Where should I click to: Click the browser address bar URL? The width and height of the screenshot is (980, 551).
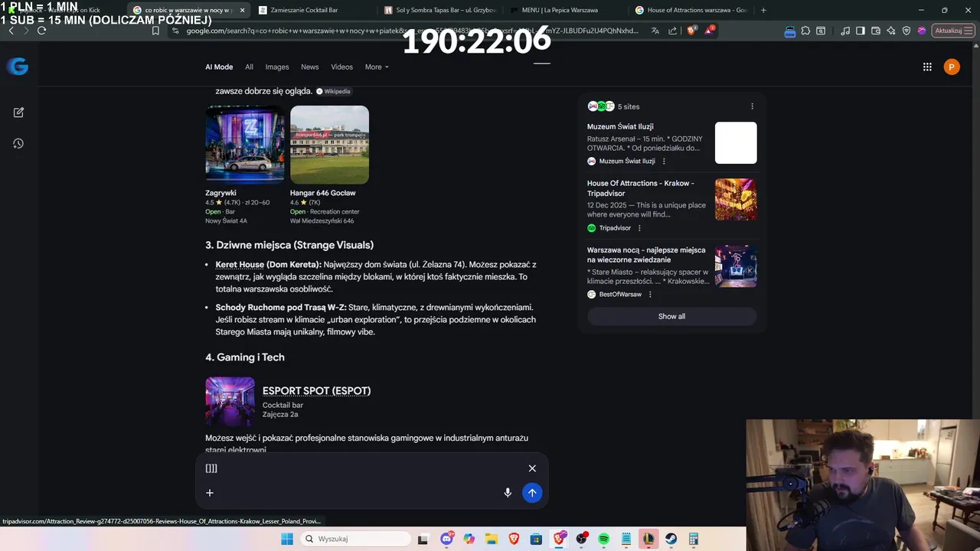(x=412, y=31)
